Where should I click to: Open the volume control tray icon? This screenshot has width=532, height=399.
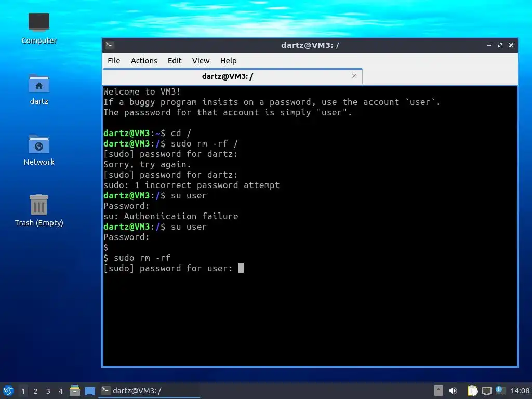click(x=453, y=391)
